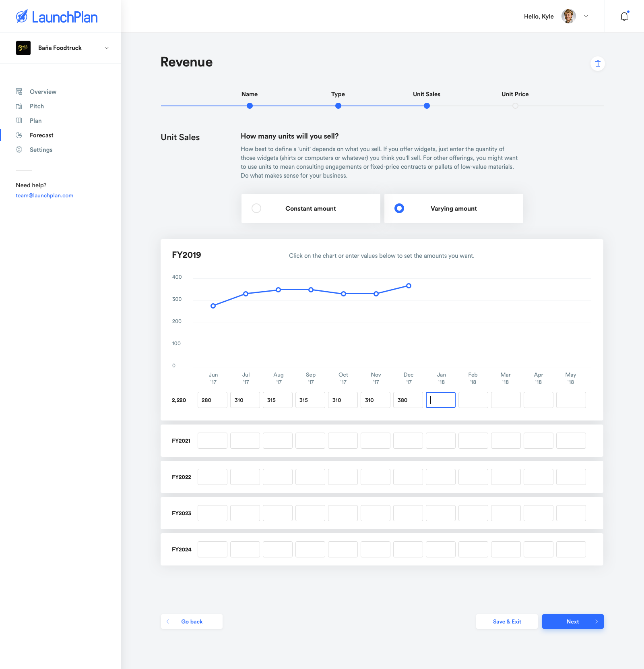Click the Plan book icon
The width and height of the screenshot is (644, 669).
coord(19,121)
